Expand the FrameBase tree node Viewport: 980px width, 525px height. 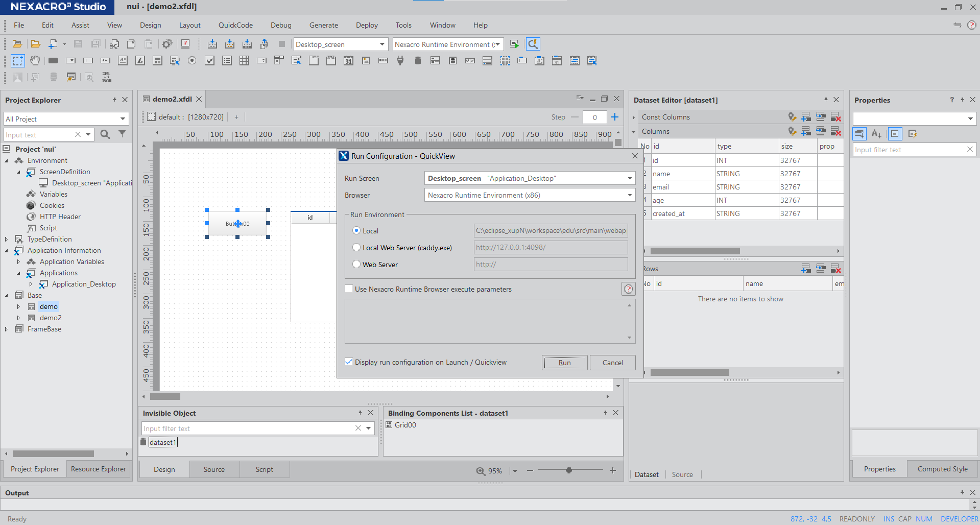6,329
